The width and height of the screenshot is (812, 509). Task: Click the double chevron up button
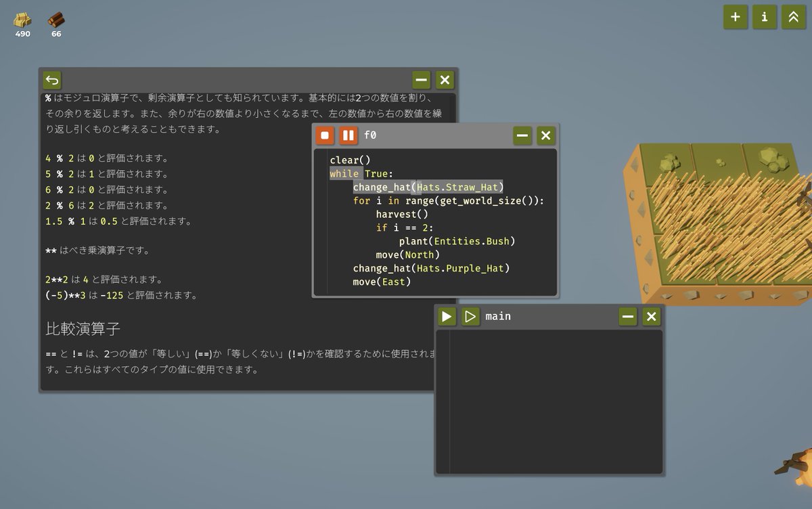point(794,17)
